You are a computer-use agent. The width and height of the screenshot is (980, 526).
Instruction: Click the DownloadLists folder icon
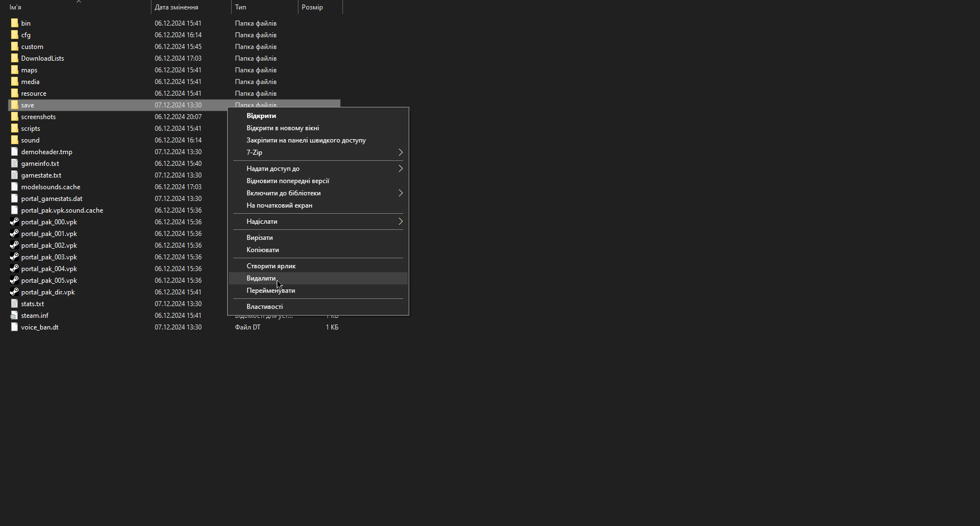[14, 58]
